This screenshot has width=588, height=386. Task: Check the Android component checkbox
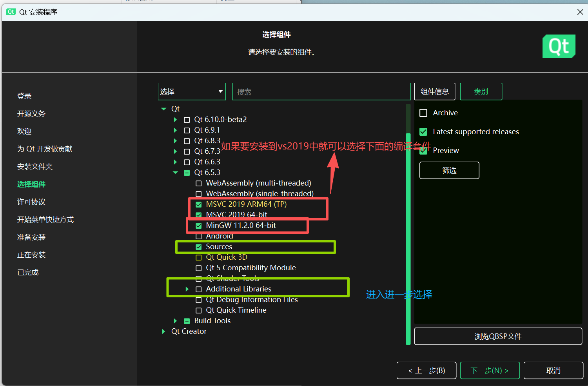click(x=199, y=236)
